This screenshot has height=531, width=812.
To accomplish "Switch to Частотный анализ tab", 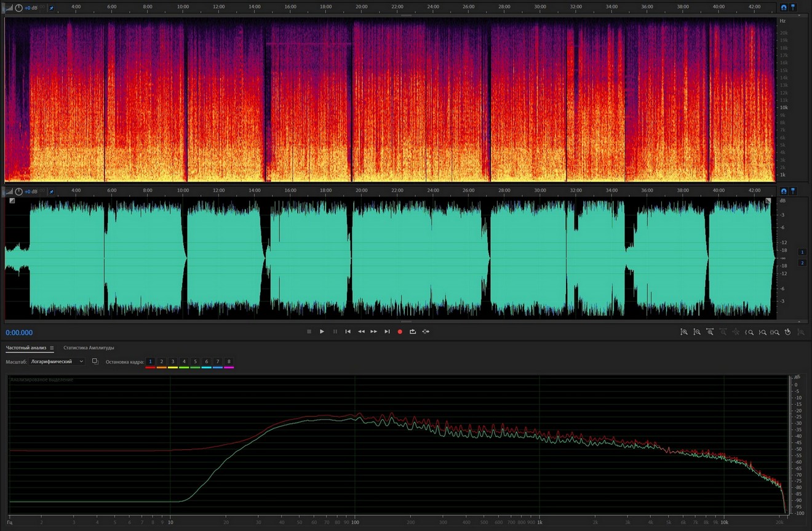I will 26,348.
